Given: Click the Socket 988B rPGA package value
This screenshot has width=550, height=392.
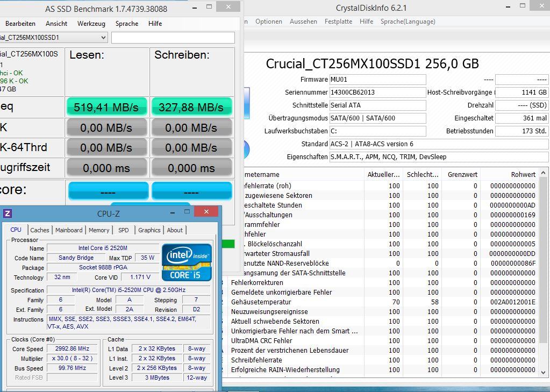Looking at the screenshot, I should tap(103, 267).
